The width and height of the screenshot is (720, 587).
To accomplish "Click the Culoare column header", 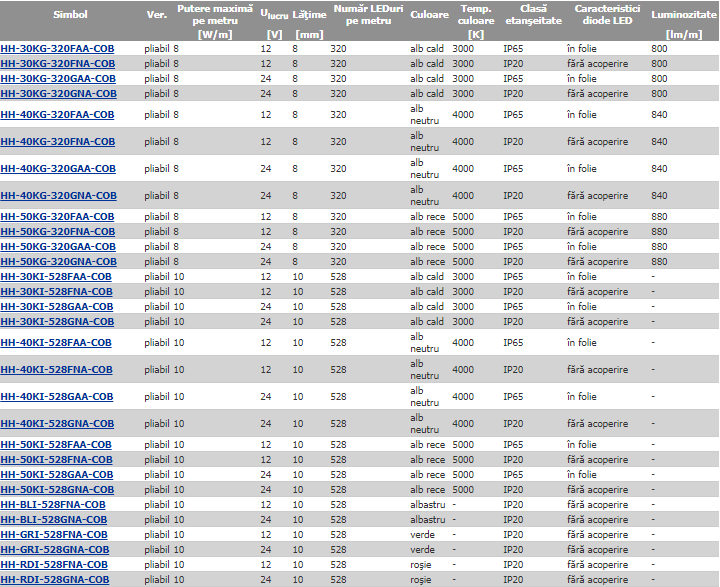I will coord(429,15).
